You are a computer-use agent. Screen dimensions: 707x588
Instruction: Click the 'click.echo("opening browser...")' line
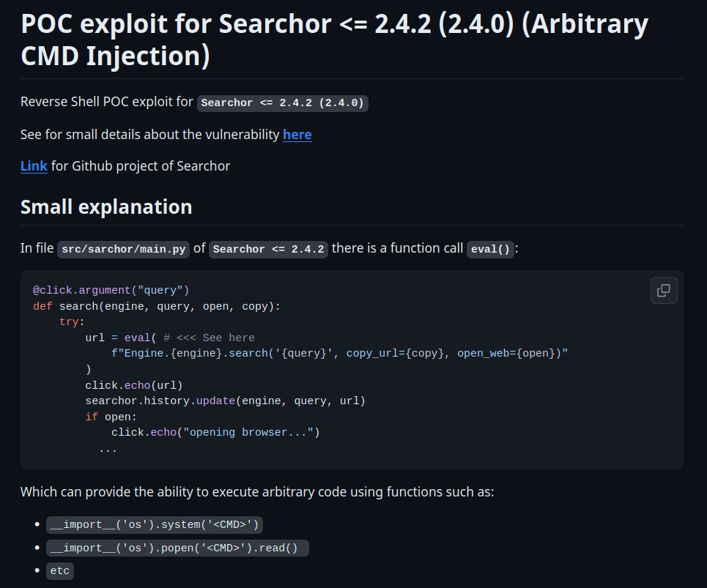pyautogui.click(x=215, y=433)
